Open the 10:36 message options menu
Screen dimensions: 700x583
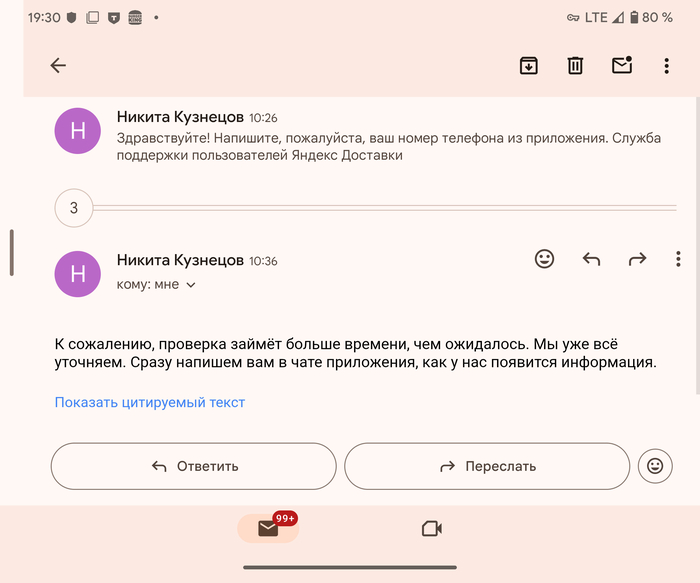(x=678, y=259)
